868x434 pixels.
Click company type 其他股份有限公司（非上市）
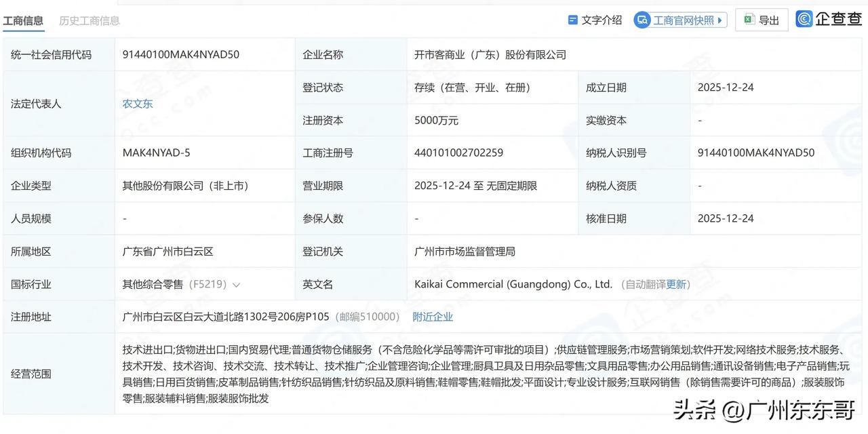(x=189, y=185)
